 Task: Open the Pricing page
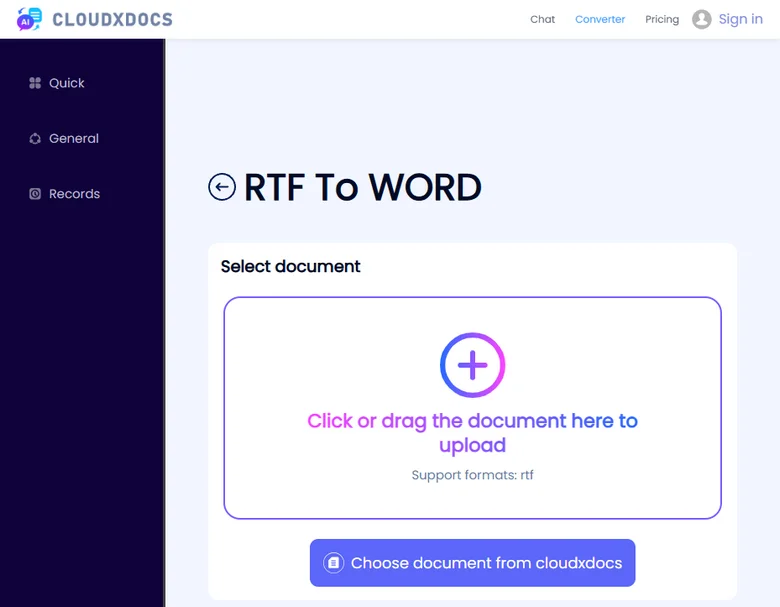coord(662,19)
